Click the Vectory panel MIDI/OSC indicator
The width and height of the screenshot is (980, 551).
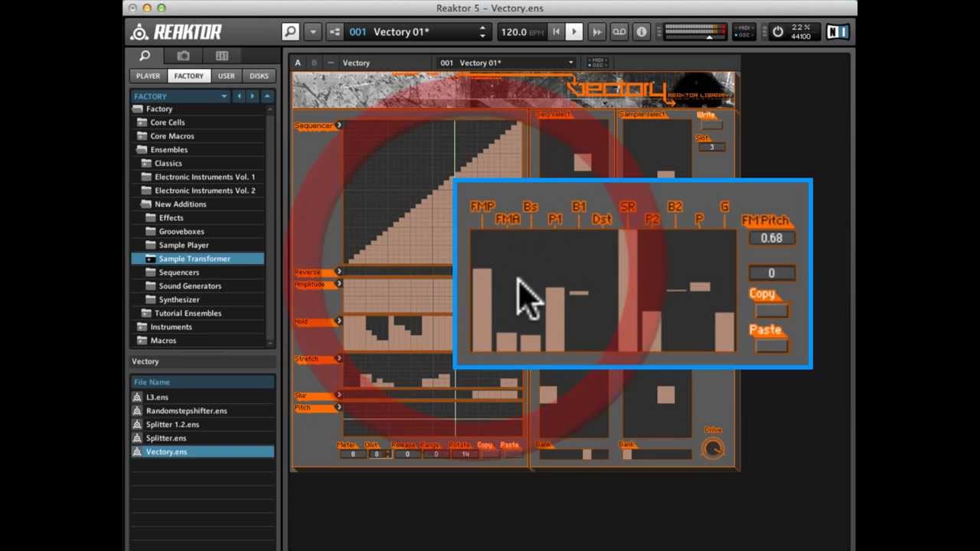[x=596, y=63]
